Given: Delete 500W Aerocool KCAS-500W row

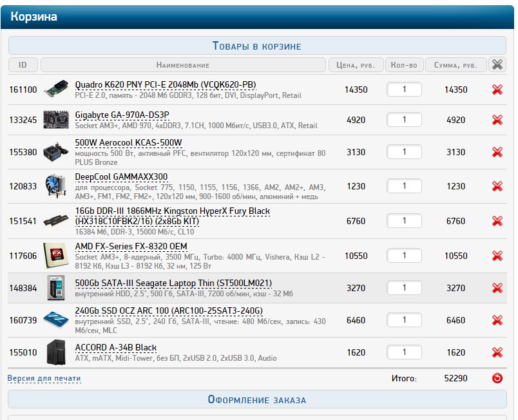Looking at the screenshot, I should (497, 152).
